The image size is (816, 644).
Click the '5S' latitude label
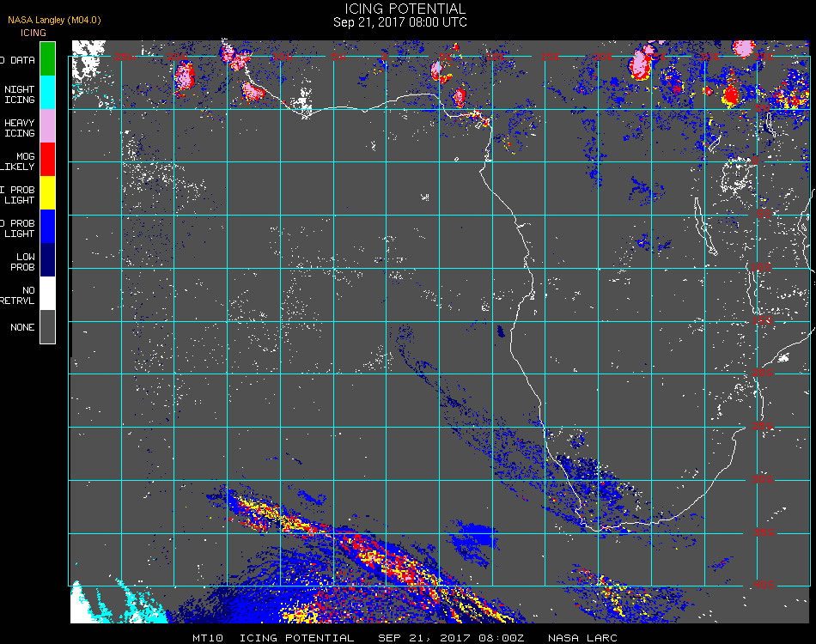click(764, 214)
